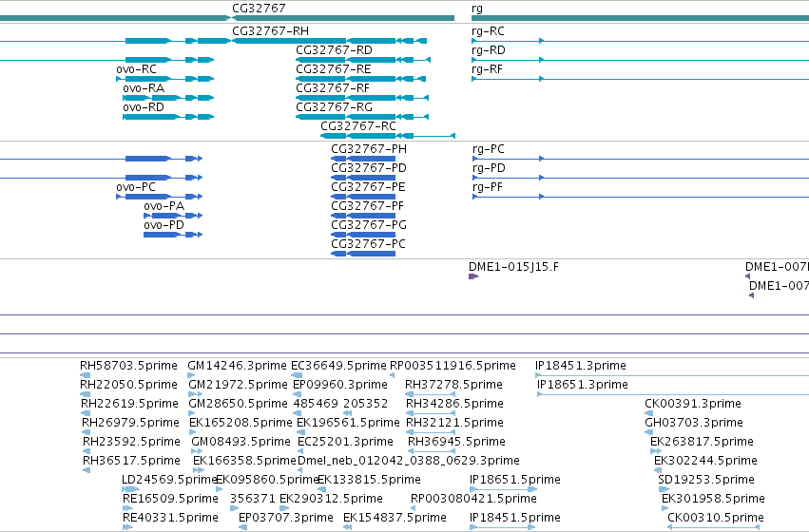Open protein label CG32767-PD
Image resolution: width=809 pixels, height=532 pixels.
click(x=369, y=168)
